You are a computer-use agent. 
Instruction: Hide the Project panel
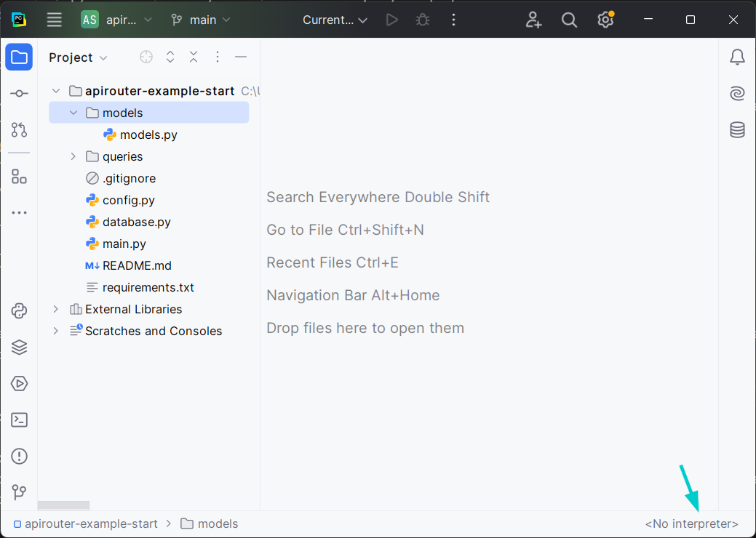click(241, 57)
